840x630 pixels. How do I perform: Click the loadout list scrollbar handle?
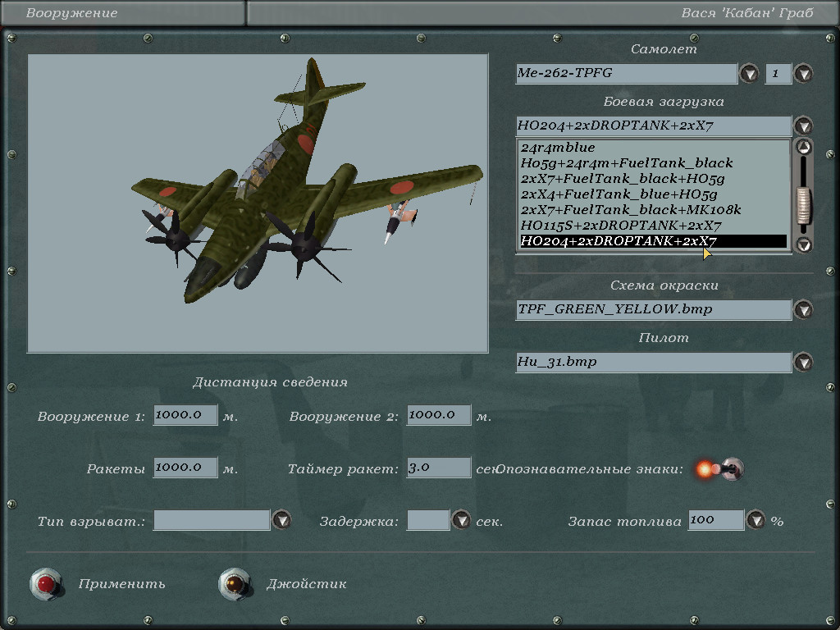click(x=804, y=205)
